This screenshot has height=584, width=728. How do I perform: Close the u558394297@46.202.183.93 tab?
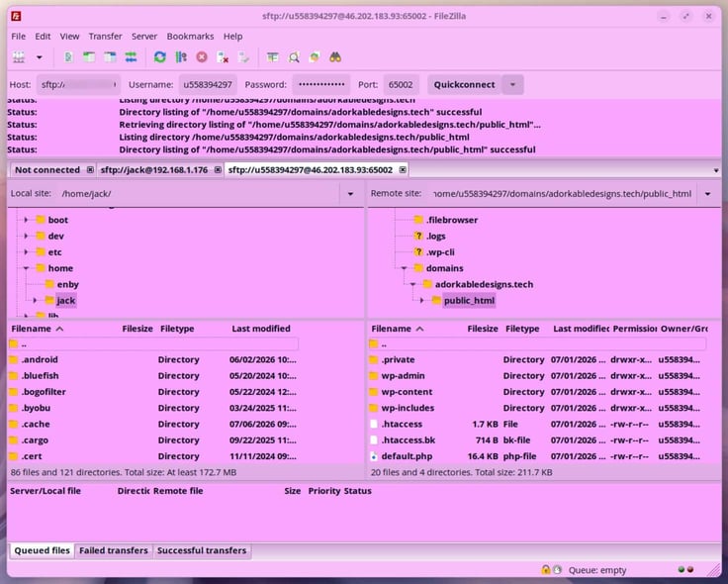403,170
